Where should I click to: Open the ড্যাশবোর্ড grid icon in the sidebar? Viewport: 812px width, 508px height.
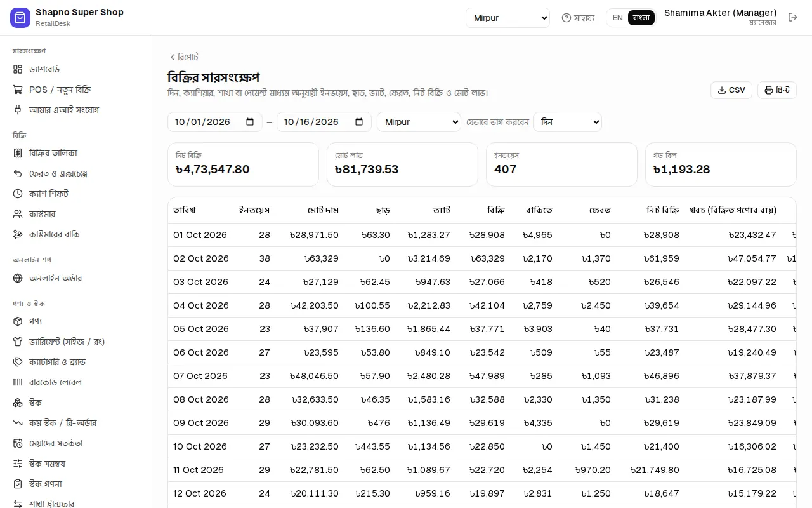tap(18, 69)
